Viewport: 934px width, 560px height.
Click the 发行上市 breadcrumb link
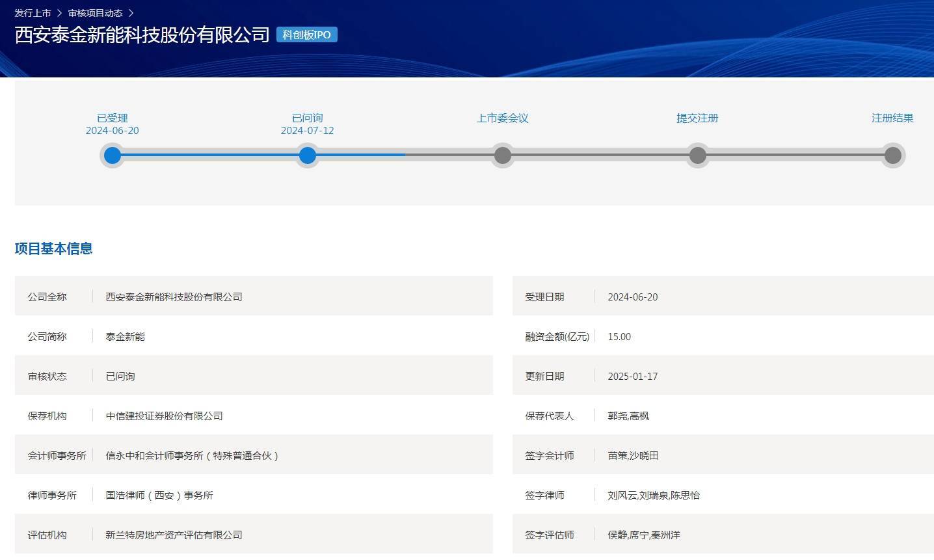pyautogui.click(x=33, y=13)
